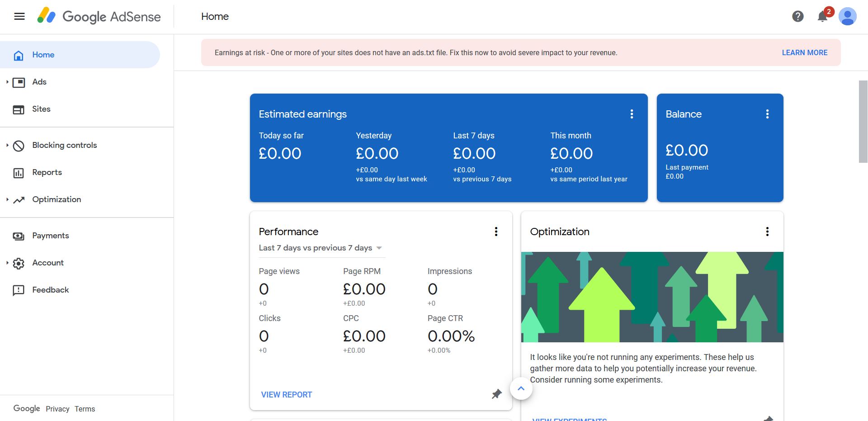This screenshot has height=421, width=868.
Task: Click the vertical page scrollbar
Action: (863, 121)
